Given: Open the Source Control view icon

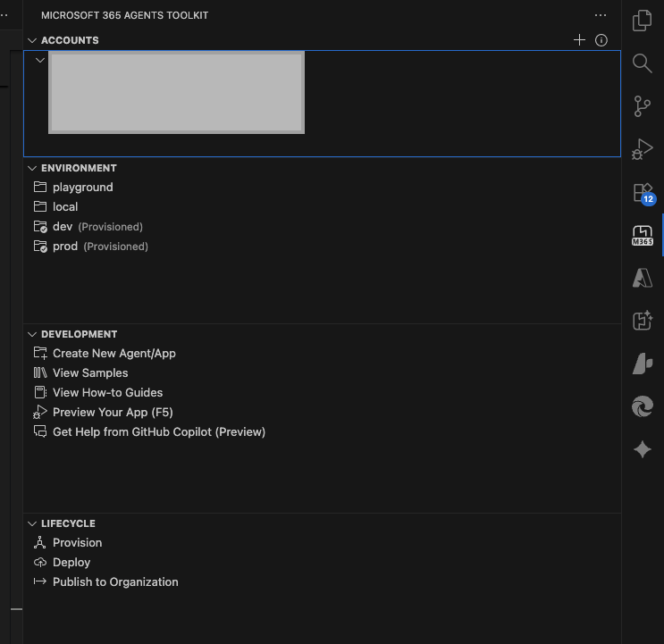Looking at the screenshot, I should click(x=642, y=106).
